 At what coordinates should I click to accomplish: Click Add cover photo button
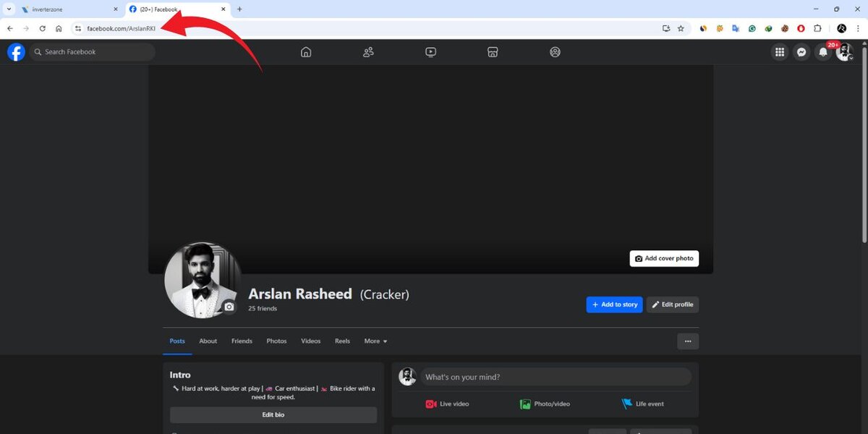click(664, 258)
